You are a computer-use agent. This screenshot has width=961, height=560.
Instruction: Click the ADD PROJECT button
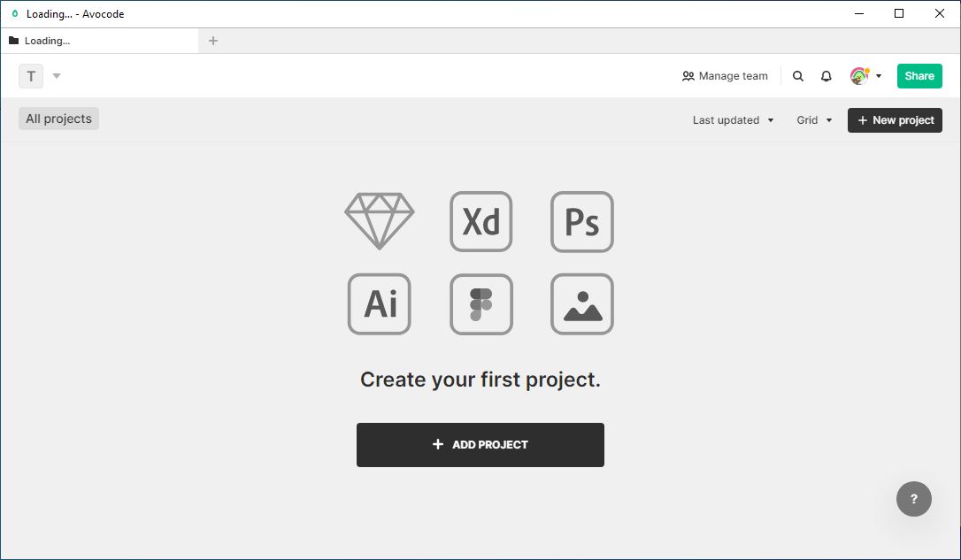point(480,445)
